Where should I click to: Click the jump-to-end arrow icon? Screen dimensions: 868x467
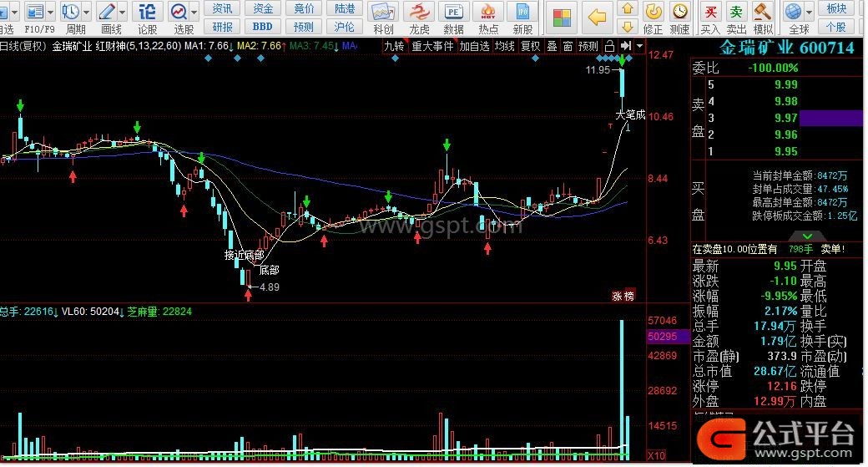625,46
